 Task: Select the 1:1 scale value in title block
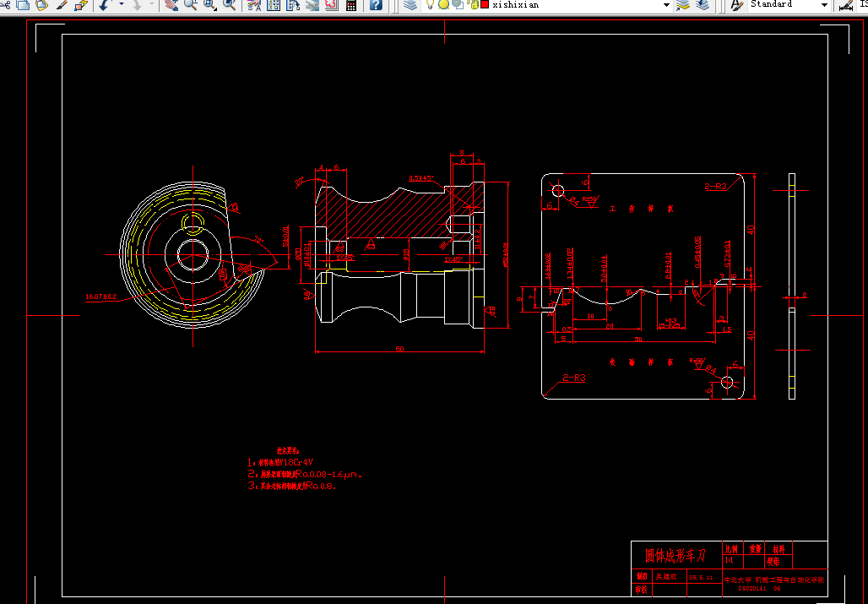pos(729,560)
